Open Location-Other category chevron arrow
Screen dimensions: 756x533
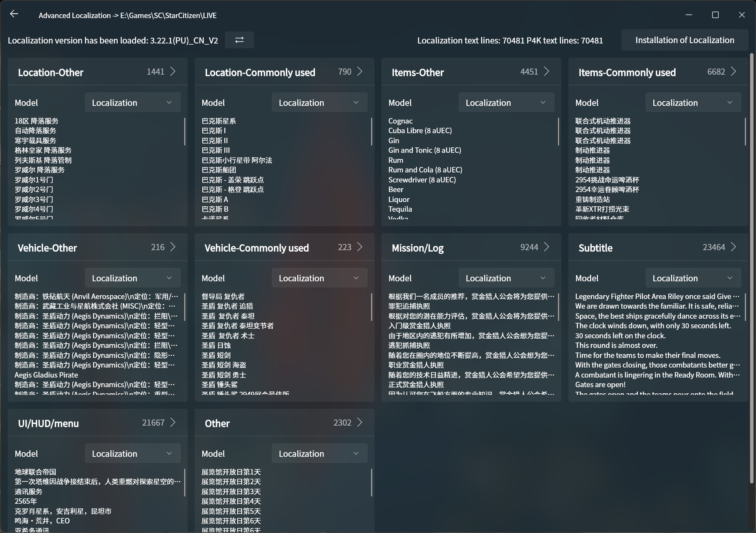[x=173, y=72]
